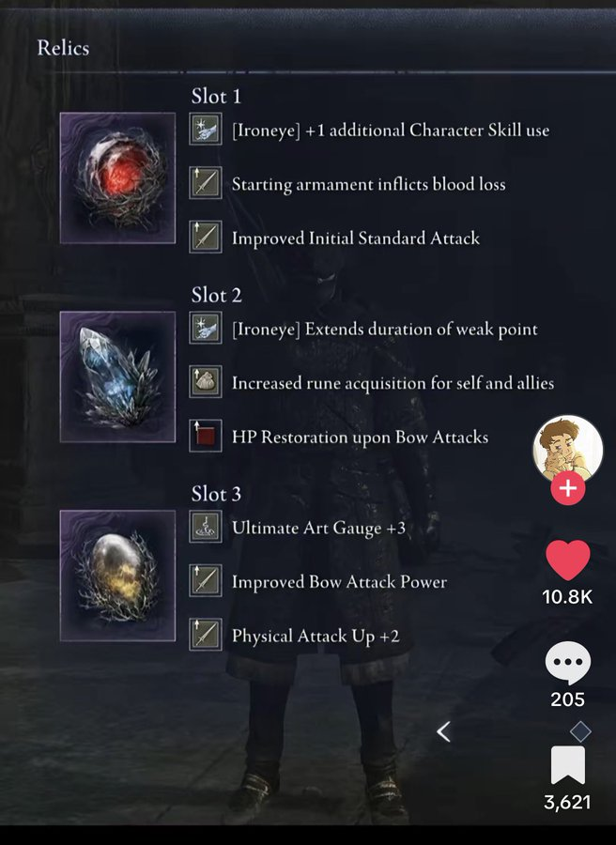Image resolution: width=616 pixels, height=845 pixels.
Task: Click Ironeye Extends duration of weak point text
Action: (385, 329)
